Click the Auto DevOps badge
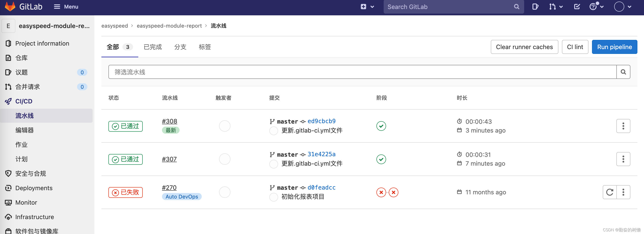Screen dimensions: 644x234 [x=182, y=197]
